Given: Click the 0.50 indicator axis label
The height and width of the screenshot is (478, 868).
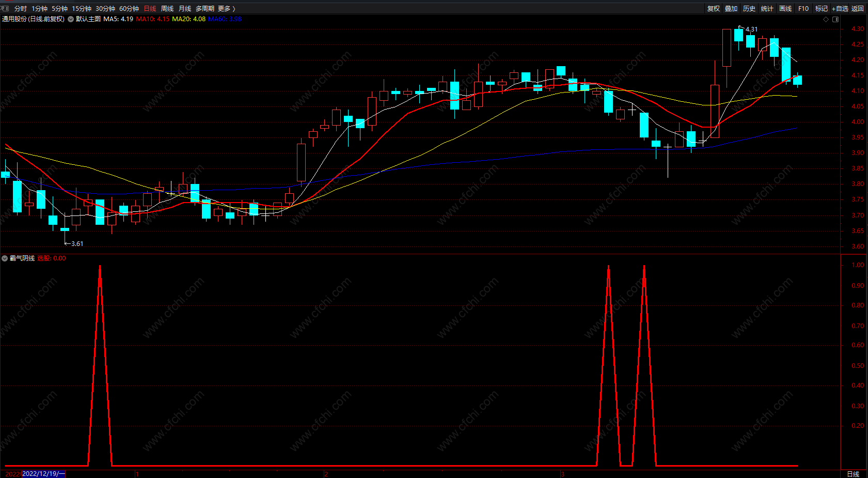Looking at the screenshot, I should [x=858, y=366].
